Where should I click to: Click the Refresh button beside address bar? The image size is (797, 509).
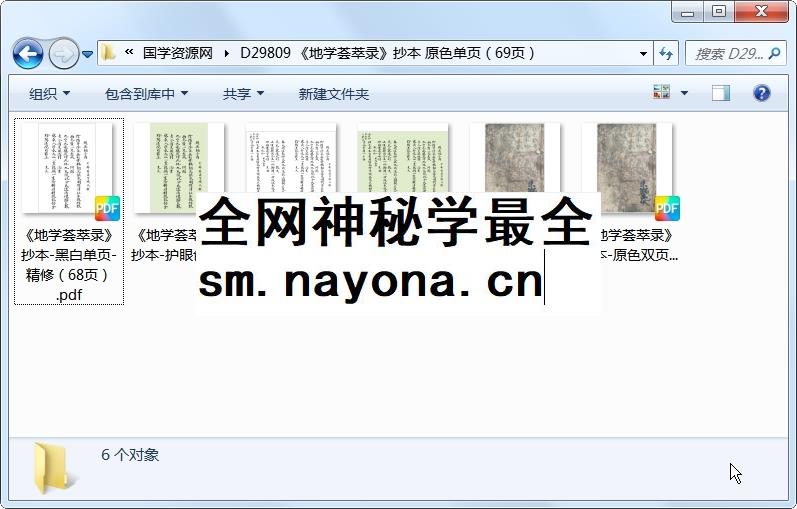click(666, 53)
